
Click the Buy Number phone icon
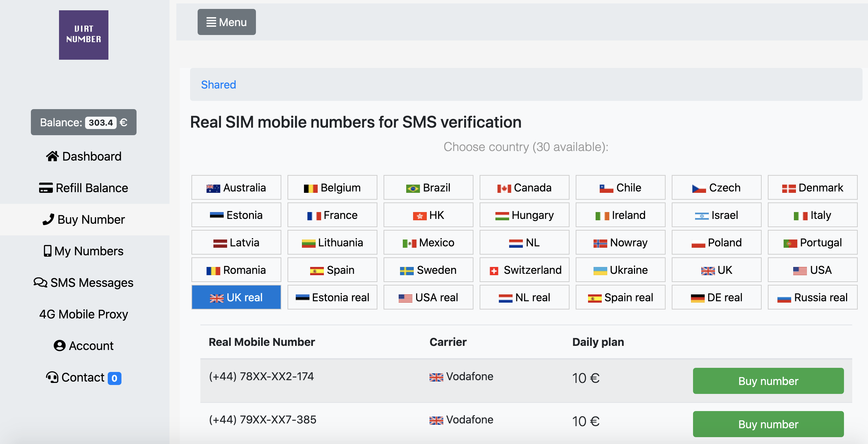48,219
